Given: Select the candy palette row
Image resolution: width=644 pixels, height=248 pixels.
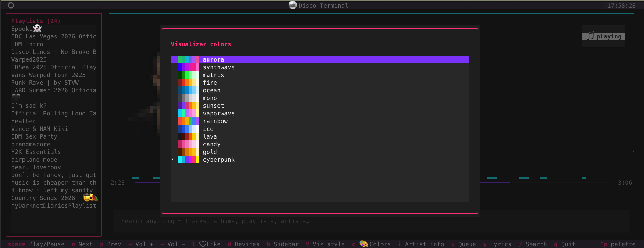Looking at the screenshot, I should [x=320, y=144].
